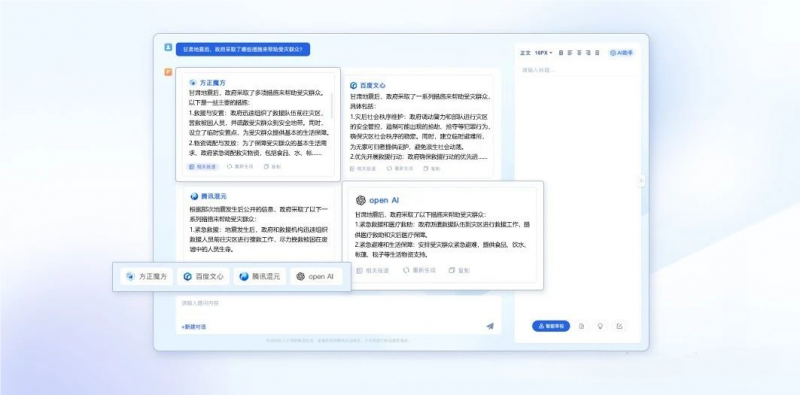The width and height of the screenshot is (800, 395).
Task: Click the user avatar icon beside the question
Action: (x=168, y=47)
